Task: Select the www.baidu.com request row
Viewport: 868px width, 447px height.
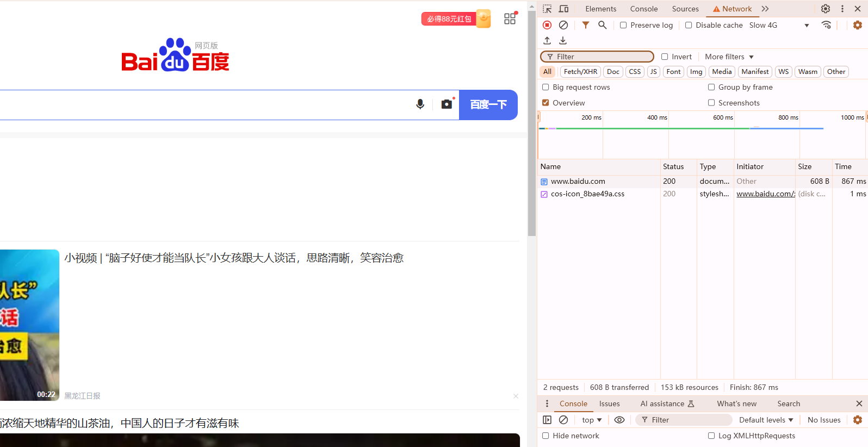Action: click(x=702, y=181)
